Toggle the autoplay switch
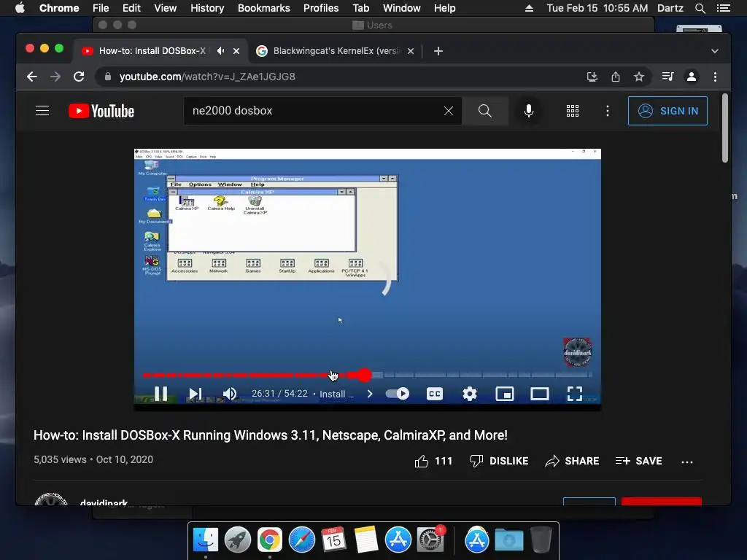 398,394
